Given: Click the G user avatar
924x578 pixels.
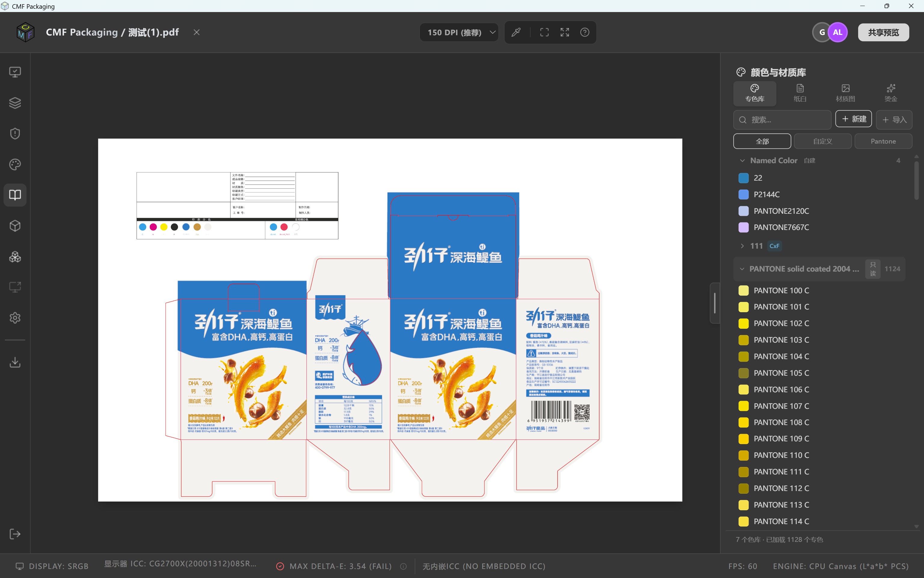Looking at the screenshot, I should (x=821, y=32).
